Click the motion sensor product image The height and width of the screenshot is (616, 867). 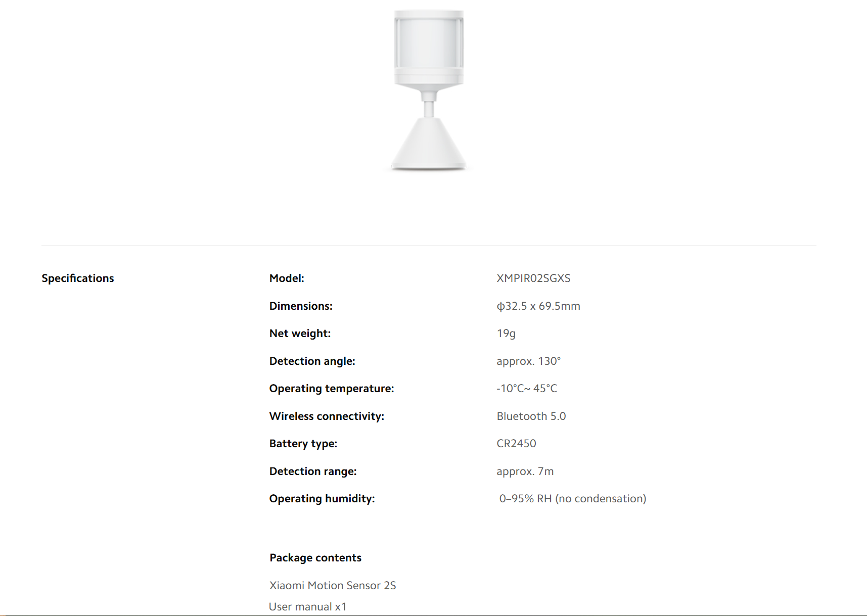coord(429,90)
